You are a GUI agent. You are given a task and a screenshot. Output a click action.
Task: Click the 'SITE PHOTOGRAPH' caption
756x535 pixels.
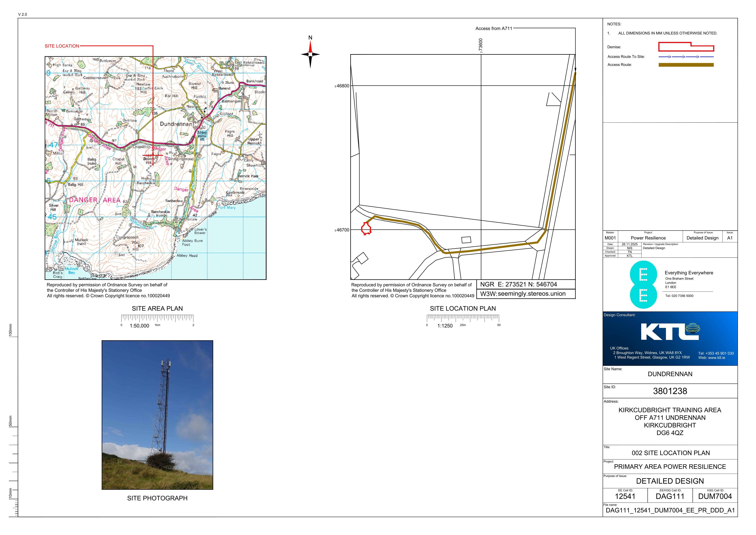[157, 498]
